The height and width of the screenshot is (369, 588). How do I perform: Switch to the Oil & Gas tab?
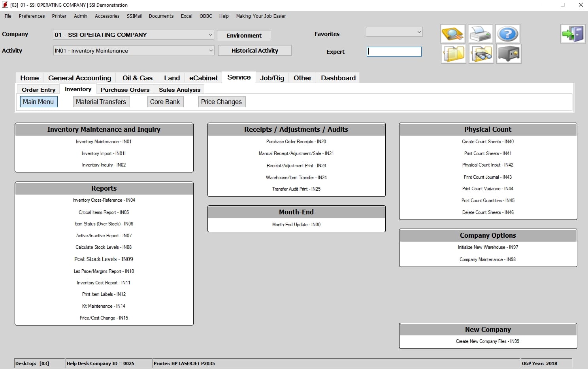coord(138,78)
